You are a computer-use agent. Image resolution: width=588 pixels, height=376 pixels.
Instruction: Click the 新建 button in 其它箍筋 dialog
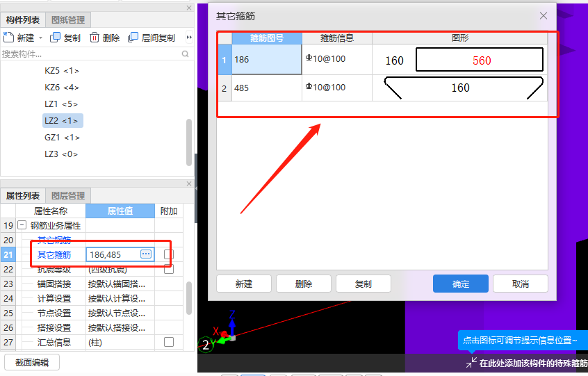tap(244, 284)
